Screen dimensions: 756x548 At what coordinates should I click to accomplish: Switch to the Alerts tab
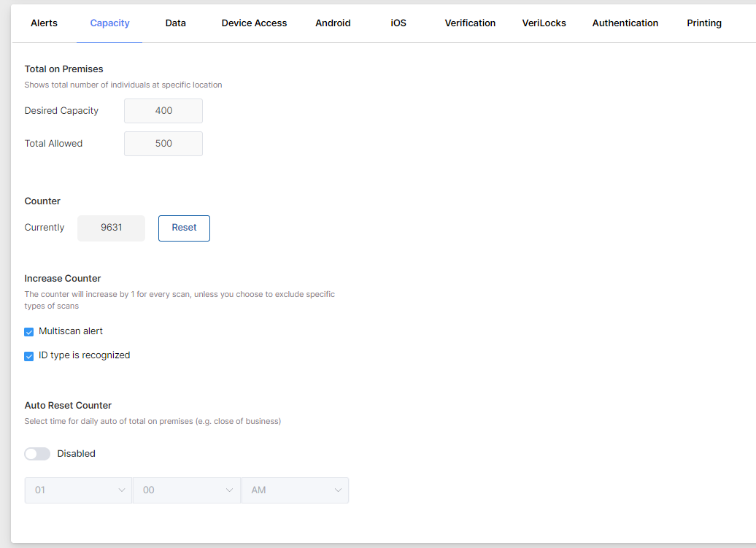[x=44, y=23]
